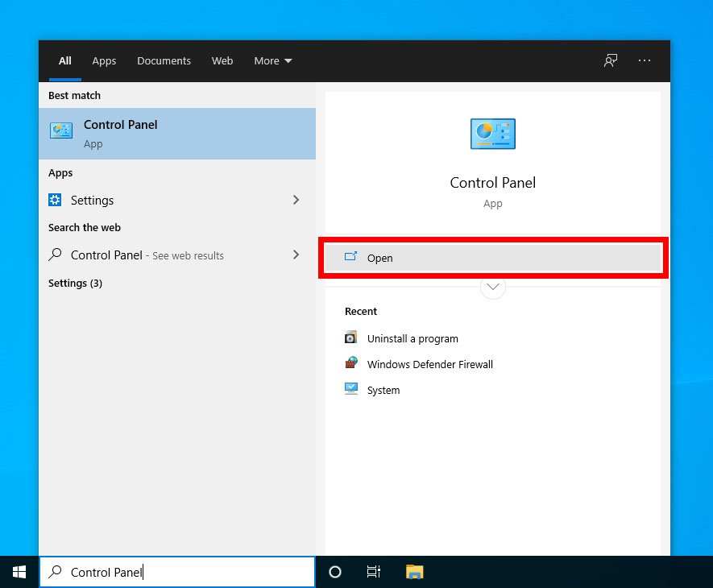Screen dimensions: 713x588
Task: Switch to the Documents tab
Action: coord(164,61)
